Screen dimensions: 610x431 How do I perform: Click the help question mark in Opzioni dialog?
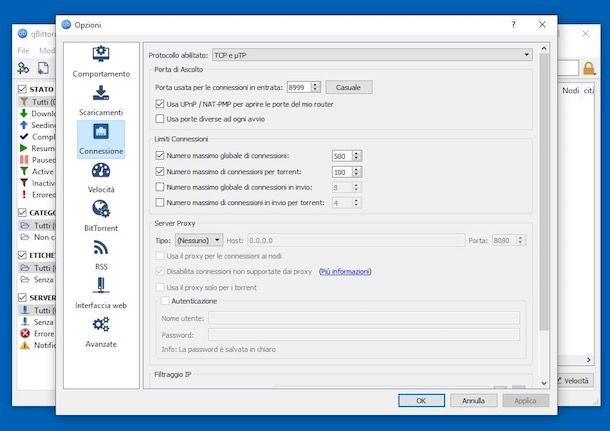tap(514, 25)
